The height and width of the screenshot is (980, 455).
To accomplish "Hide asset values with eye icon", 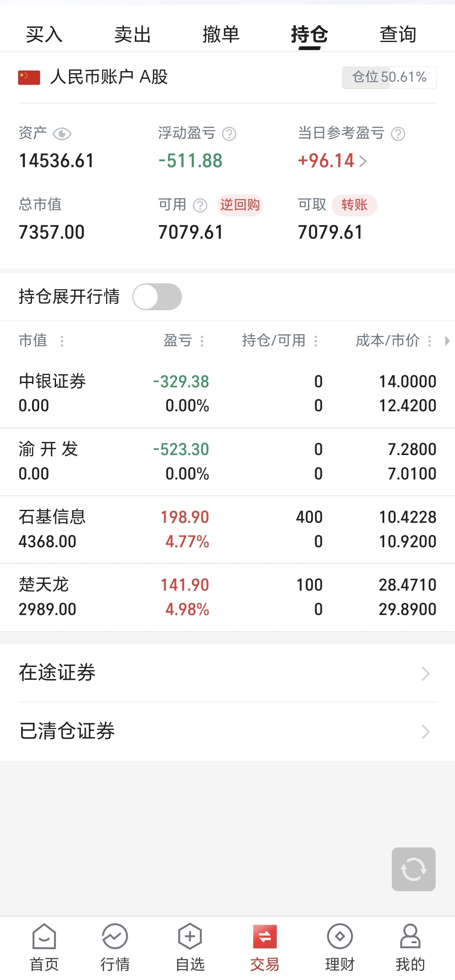I will (x=62, y=134).
